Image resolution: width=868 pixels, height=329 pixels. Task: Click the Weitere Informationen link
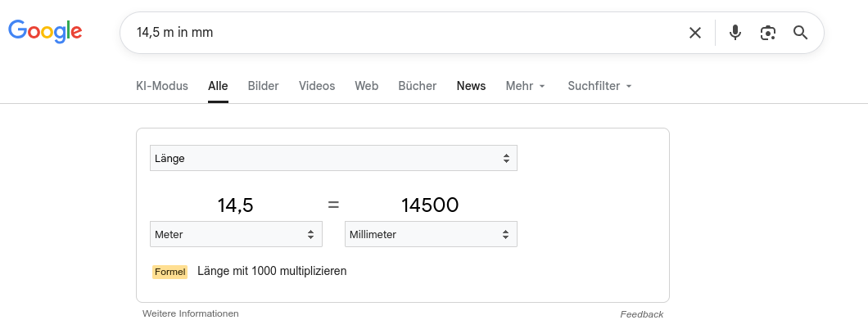(x=191, y=313)
